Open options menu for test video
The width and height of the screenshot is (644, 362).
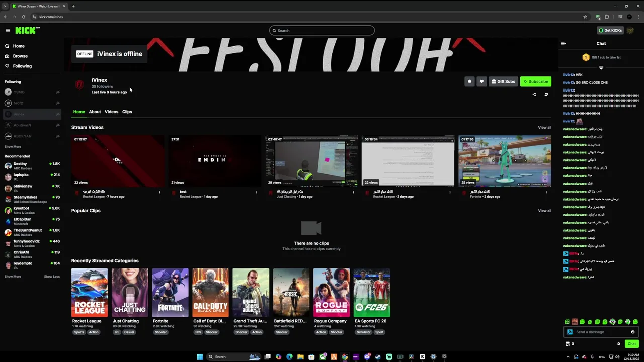click(257, 192)
